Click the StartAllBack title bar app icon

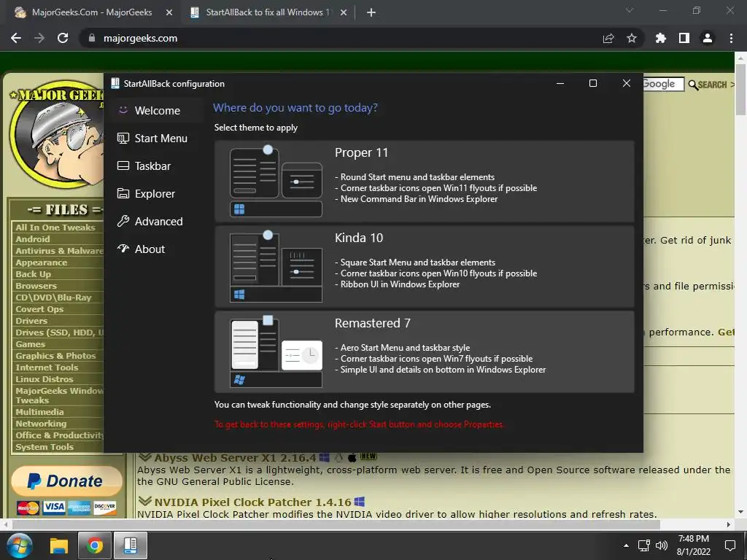[x=115, y=83]
